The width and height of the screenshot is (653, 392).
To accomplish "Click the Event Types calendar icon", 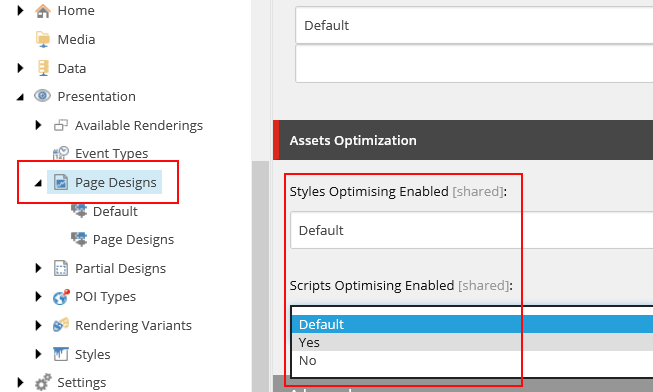I will pyautogui.click(x=61, y=153).
